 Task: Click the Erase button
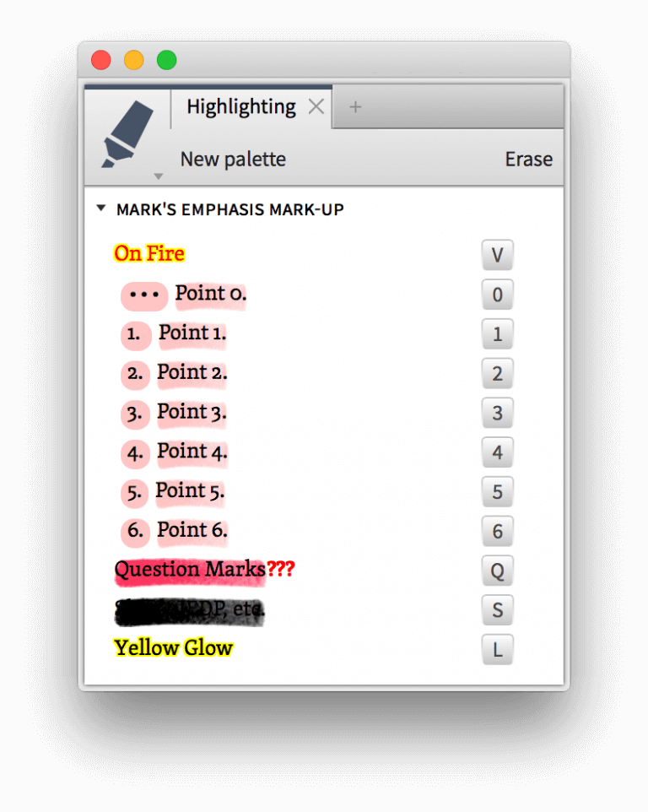point(528,159)
